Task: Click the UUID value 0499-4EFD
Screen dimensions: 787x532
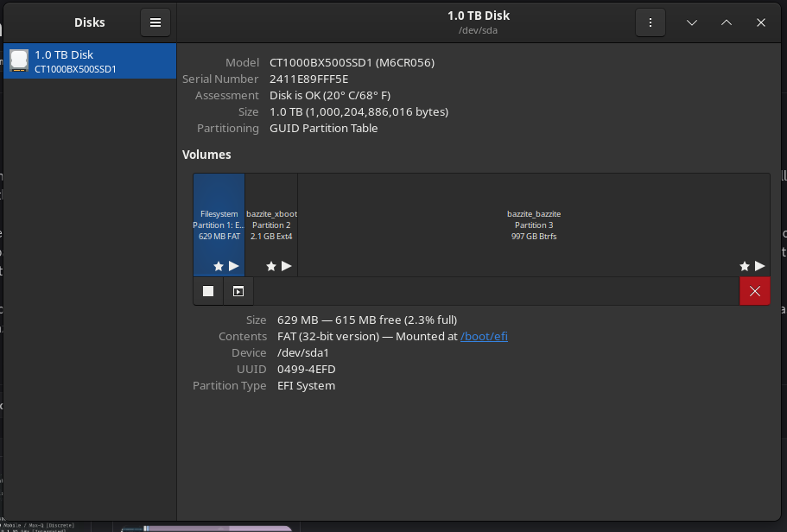Action: [x=306, y=370]
